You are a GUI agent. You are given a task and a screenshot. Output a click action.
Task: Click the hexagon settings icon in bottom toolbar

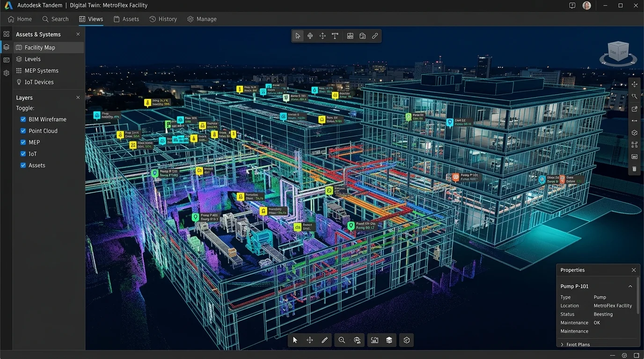click(406, 340)
